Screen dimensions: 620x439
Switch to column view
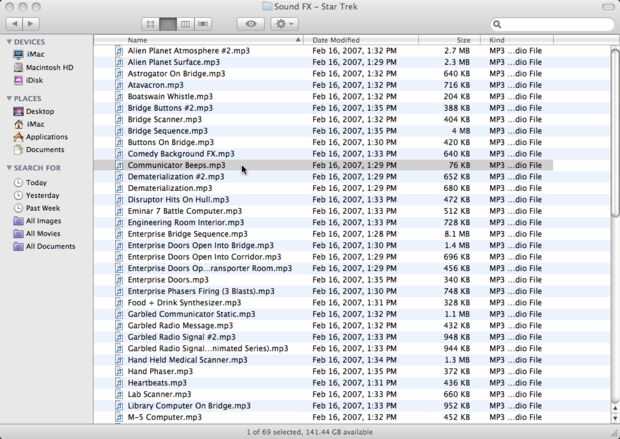(185, 24)
